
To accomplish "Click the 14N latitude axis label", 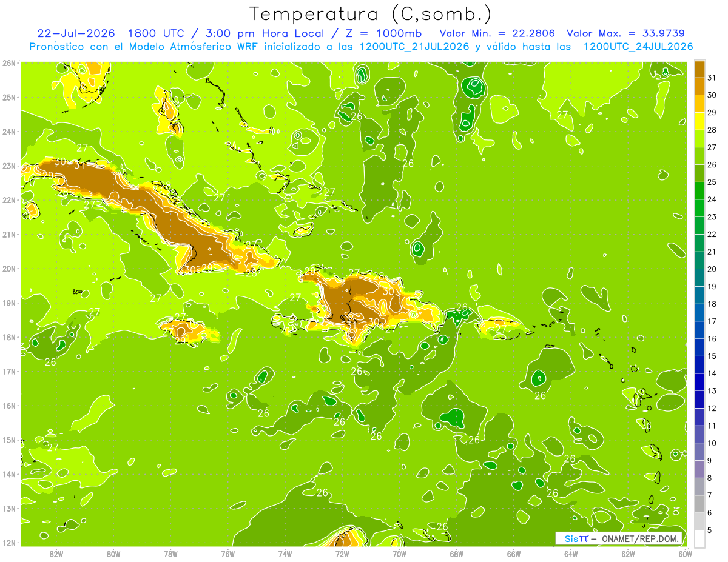I will click(8, 474).
